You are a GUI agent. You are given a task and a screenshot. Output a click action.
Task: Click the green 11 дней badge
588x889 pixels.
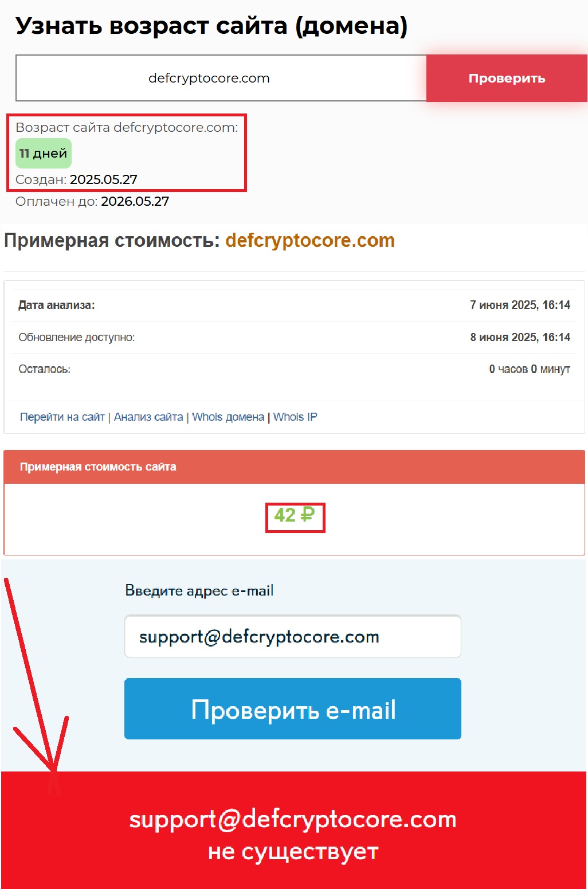(44, 154)
